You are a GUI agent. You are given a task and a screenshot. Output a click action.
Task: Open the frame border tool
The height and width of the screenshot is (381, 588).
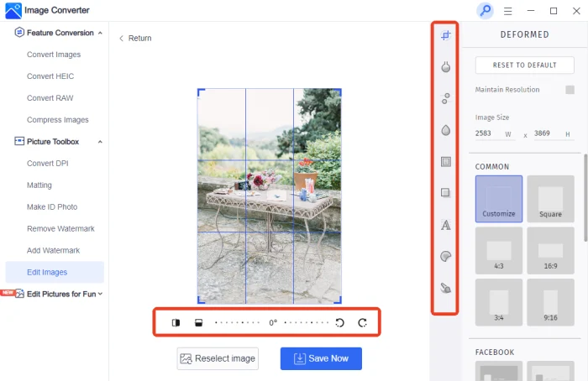[x=446, y=162]
